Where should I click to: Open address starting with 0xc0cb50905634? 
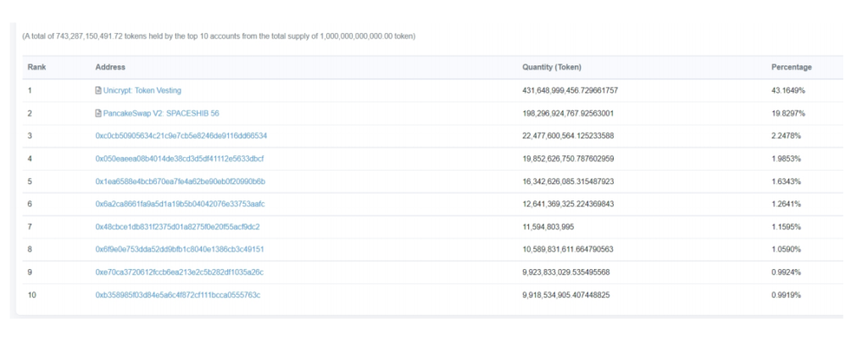181,136
